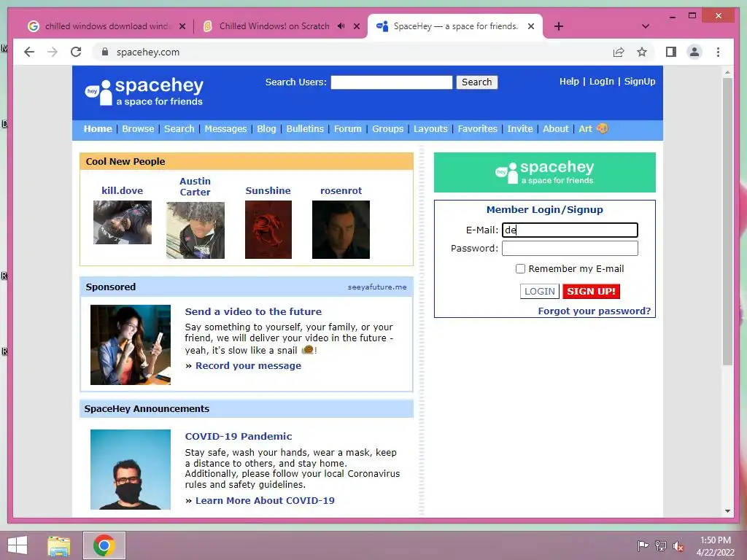Open the Browse nav item

coord(138,128)
